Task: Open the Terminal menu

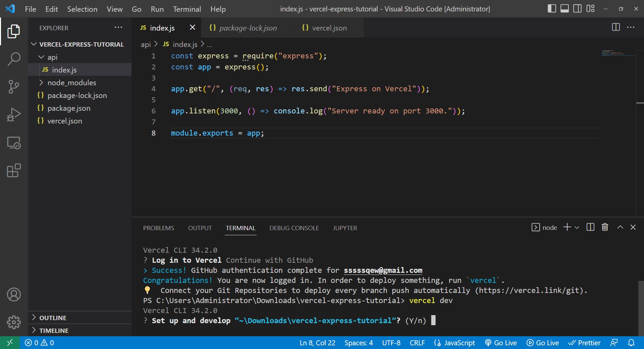Action: point(187,9)
